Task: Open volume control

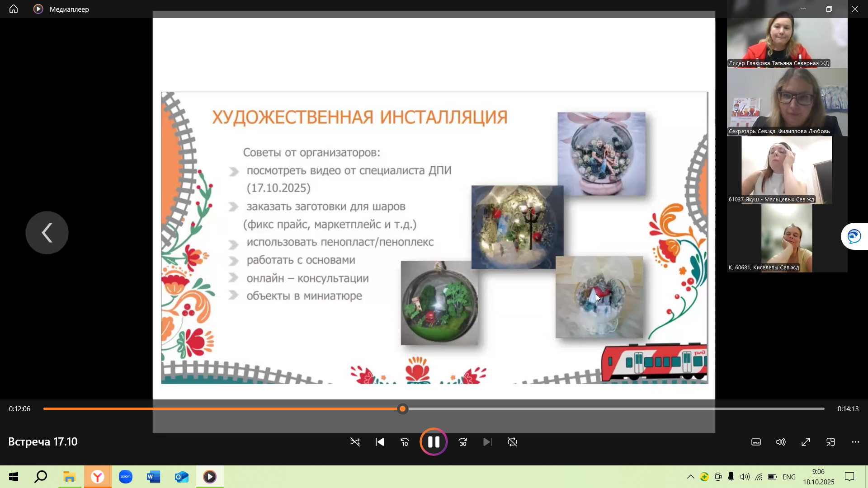Action: point(781,442)
